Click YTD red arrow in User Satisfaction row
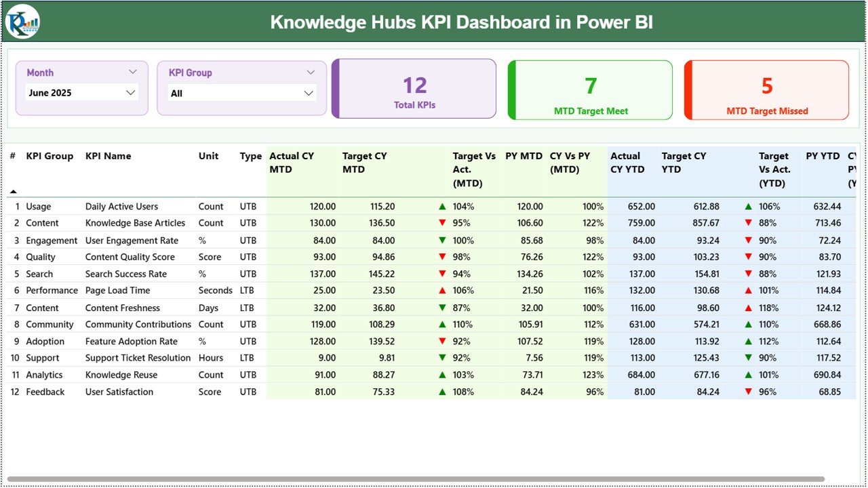The height and width of the screenshot is (488, 868). coord(749,392)
